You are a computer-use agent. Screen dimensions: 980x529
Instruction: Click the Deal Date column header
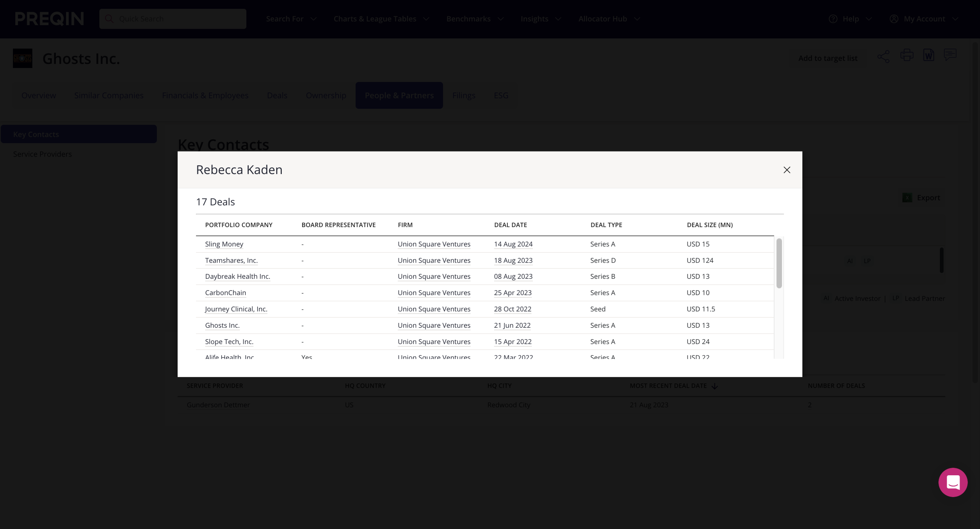(511, 225)
